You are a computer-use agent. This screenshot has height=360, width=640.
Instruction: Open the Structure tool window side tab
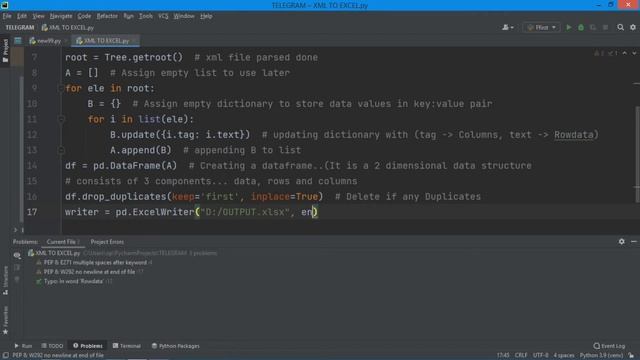[5, 280]
